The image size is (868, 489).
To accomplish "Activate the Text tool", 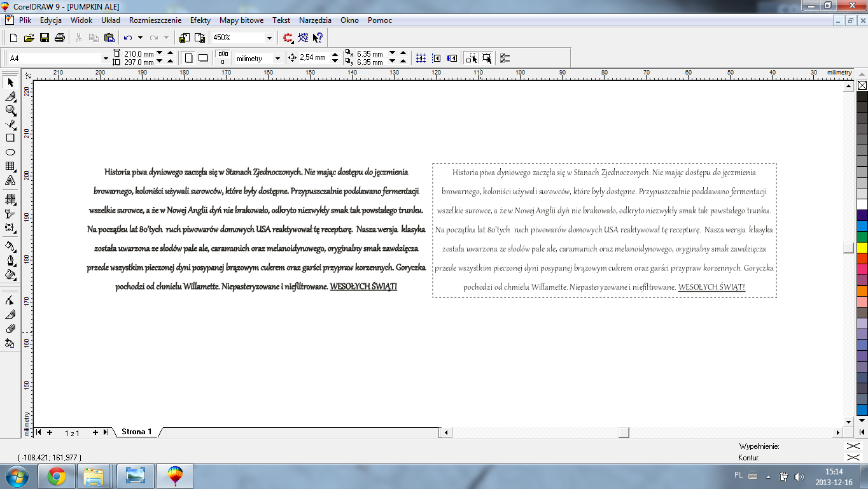I will (10, 180).
